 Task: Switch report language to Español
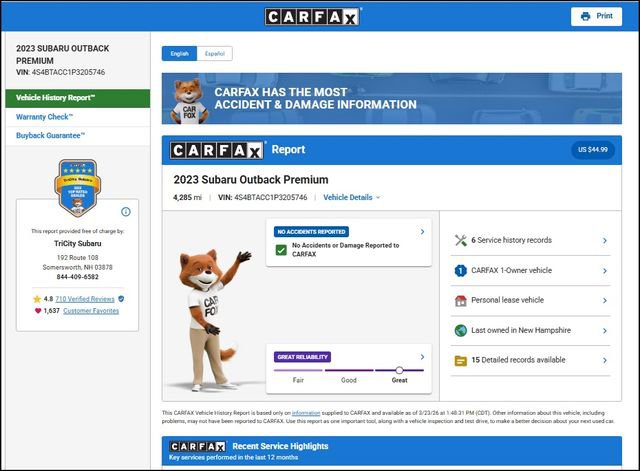click(x=214, y=53)
